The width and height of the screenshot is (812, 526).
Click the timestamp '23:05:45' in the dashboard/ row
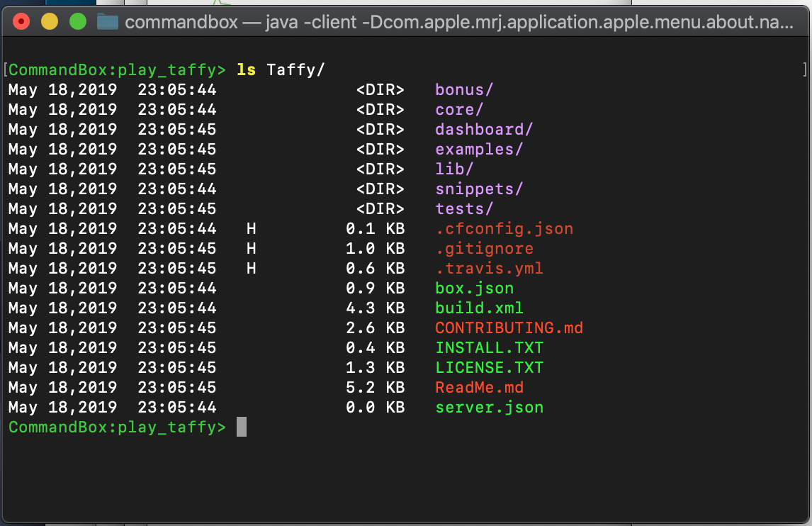[177, 129]
